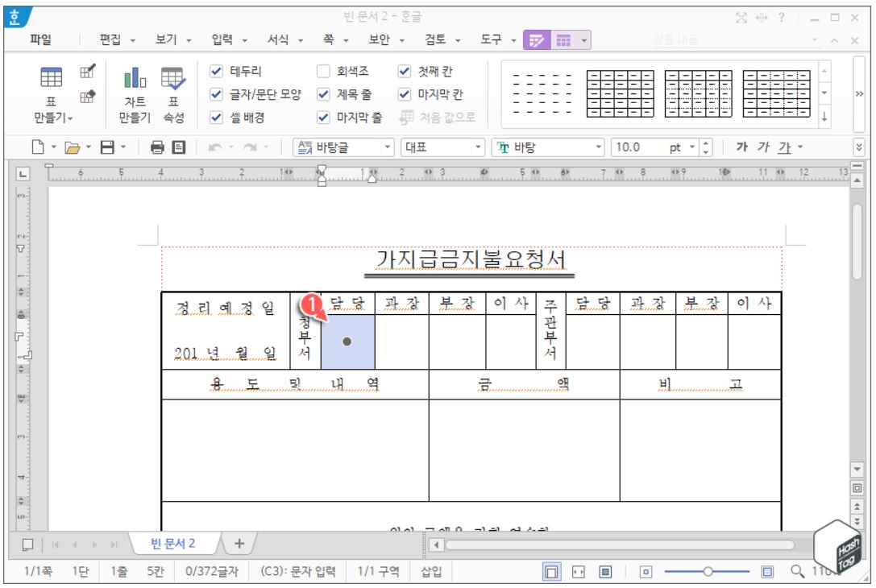Viewport: 876px width, 588px height.
Task: Create a new document with the blank page icon
Action: (x=38, y=147)
